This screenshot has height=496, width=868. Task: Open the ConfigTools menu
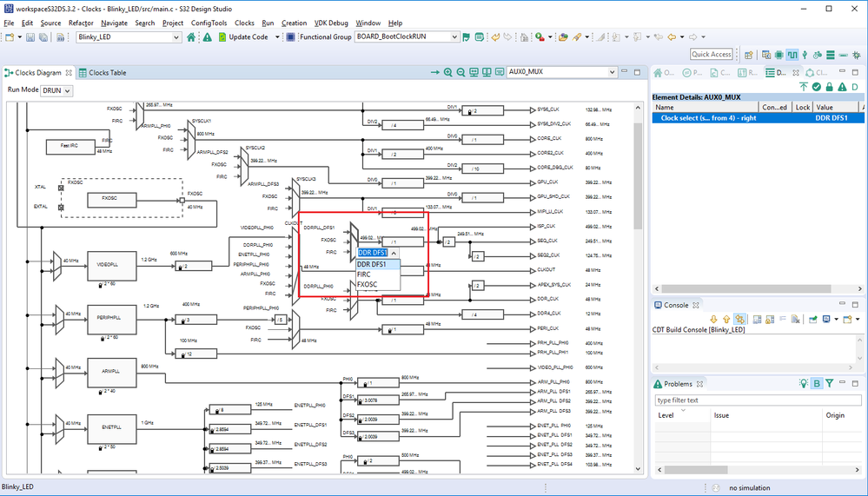pyautogui.click(x=209, y=23)
